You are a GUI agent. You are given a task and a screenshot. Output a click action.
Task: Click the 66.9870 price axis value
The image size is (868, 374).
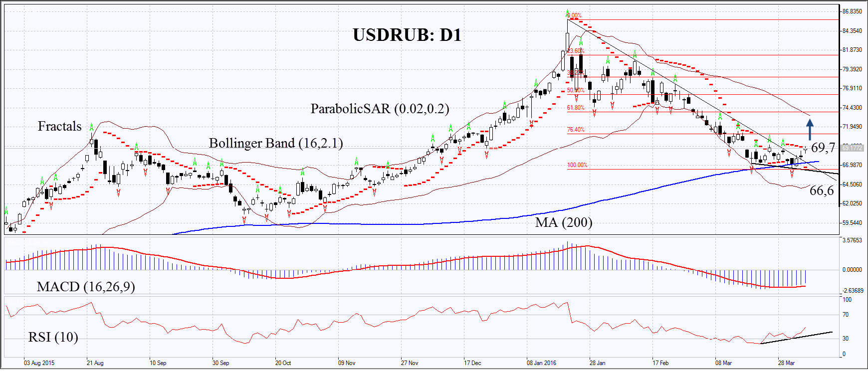tap(852, 165)
